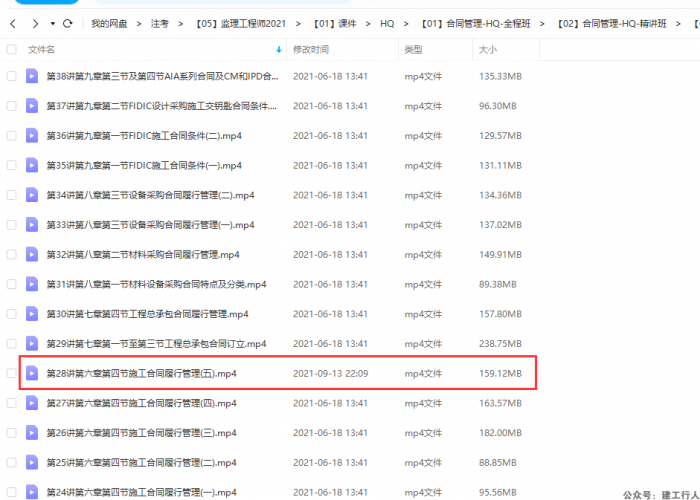Click video icon of 第37讲 file

(32, 106)
